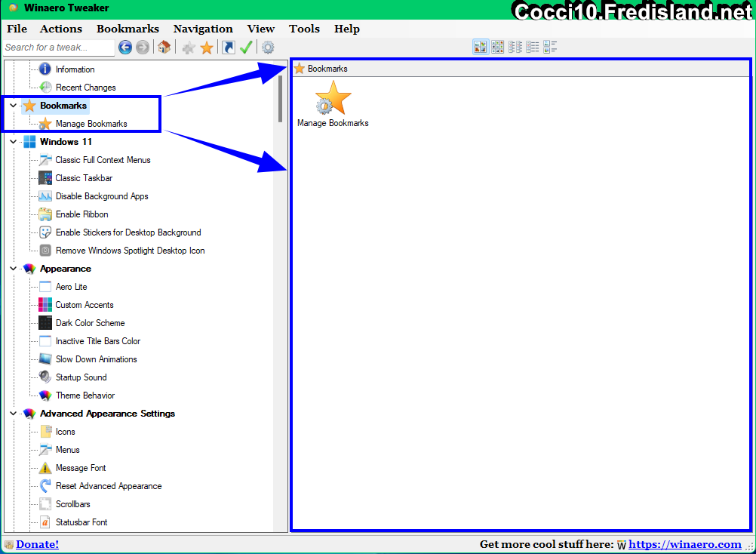Switch to the details view
Image resolution: width=756 pixels, height=554 pixels.
pos(549,47)
